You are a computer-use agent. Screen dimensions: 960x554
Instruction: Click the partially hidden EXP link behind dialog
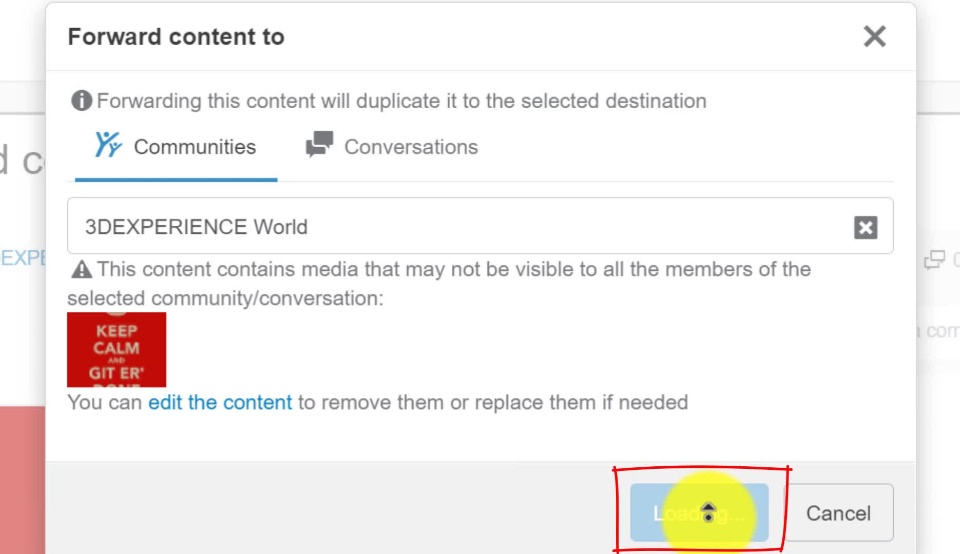tap(24, 258)
